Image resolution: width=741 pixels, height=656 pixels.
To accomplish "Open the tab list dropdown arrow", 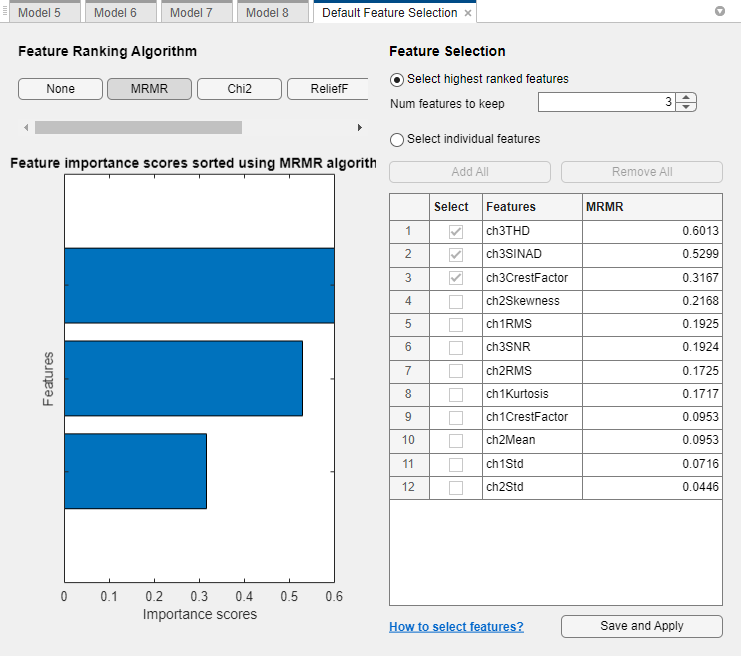I will (720, 12).
